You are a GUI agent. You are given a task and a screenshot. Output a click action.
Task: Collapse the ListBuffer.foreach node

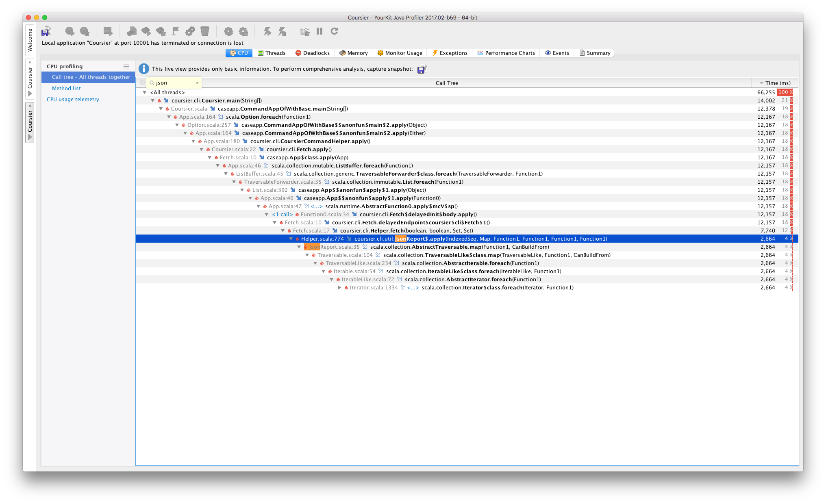[x=217, y=165]
